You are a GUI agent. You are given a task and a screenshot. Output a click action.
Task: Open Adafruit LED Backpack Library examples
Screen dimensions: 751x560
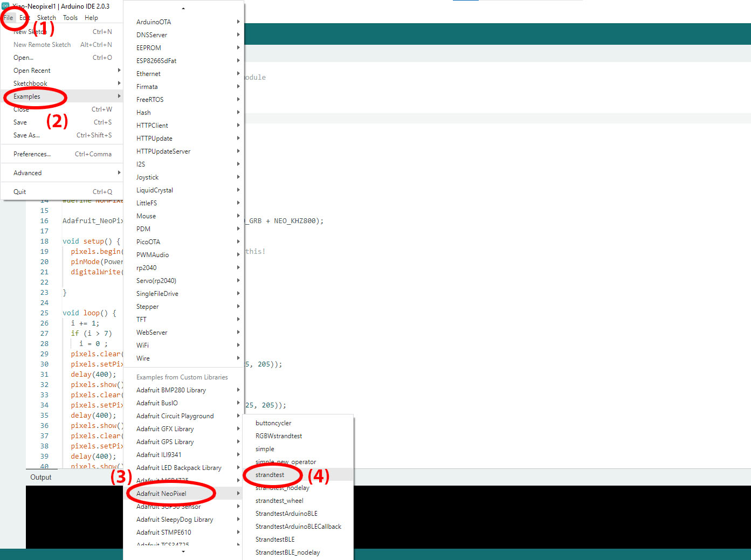pyautogui.click(x=183, y=468)
